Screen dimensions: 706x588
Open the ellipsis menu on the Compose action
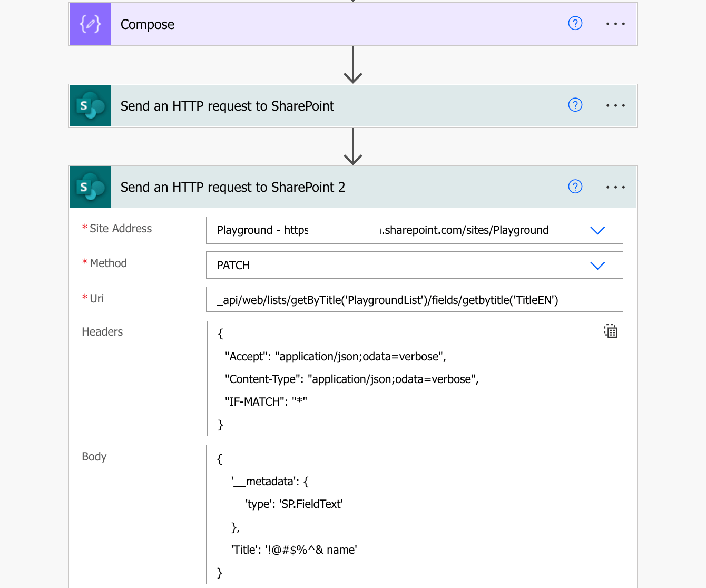point(615,24)
